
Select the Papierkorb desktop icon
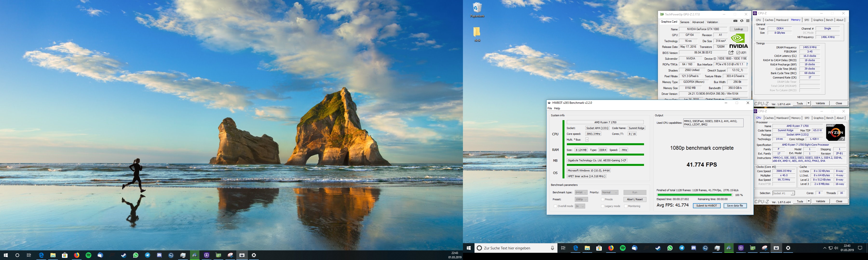477,10
